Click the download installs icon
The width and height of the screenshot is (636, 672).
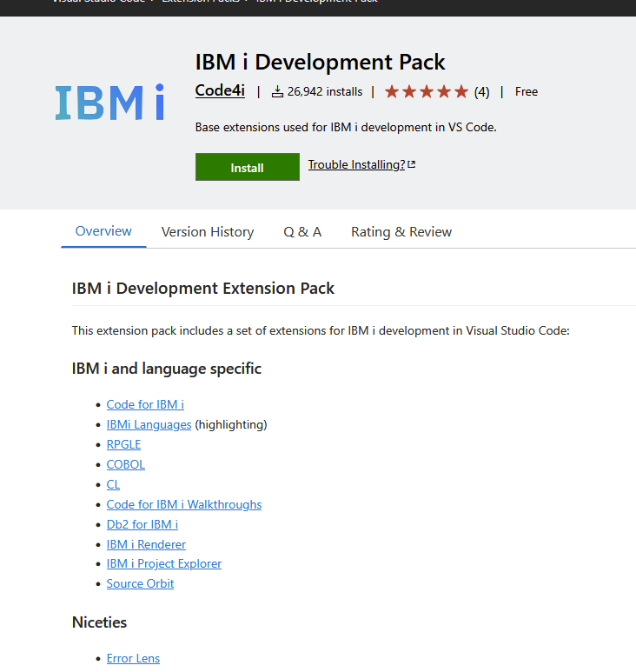277,91
